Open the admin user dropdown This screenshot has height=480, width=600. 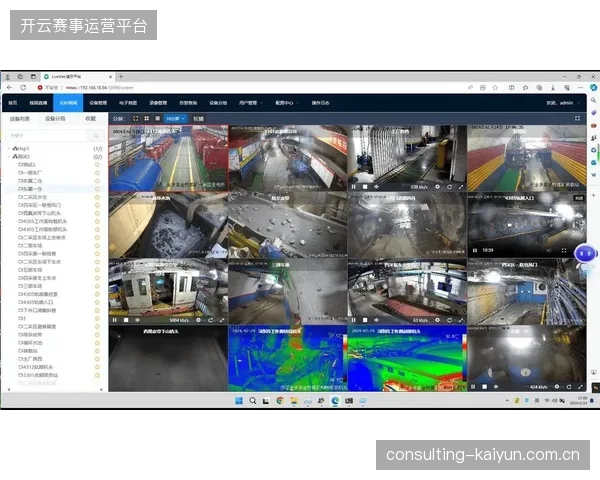click(x=562, y=103)
